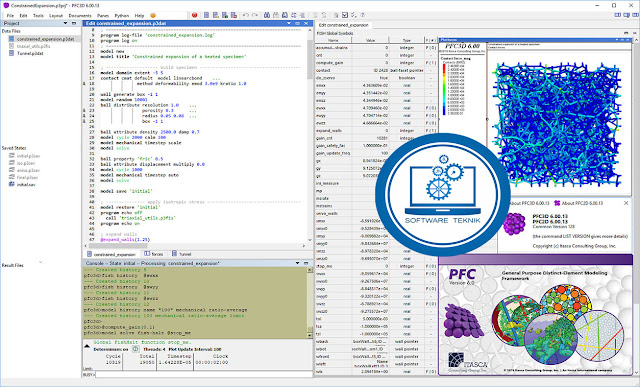
Task: Select the constrained_expansion.p3dat file icon in Data Files
Action: tap(11, 39)
